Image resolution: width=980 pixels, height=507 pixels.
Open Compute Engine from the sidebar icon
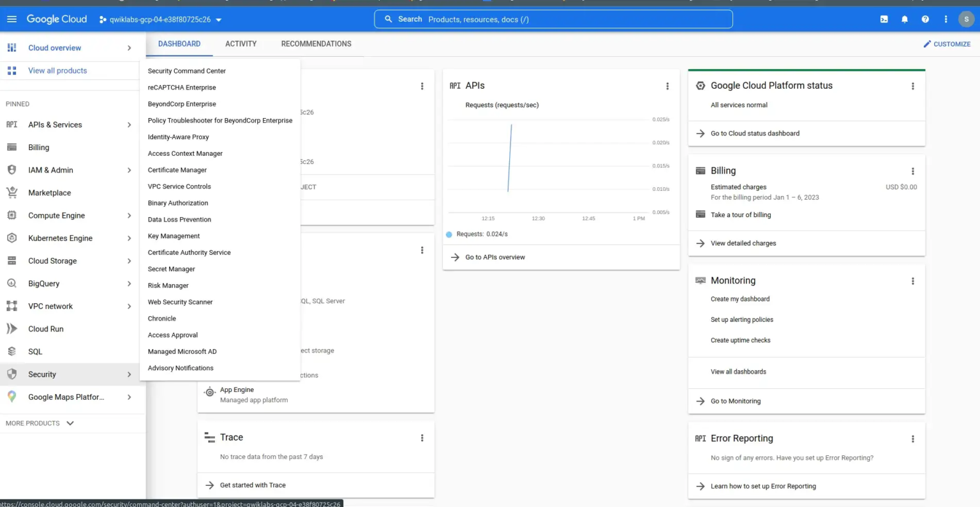(x=11, y=215)
